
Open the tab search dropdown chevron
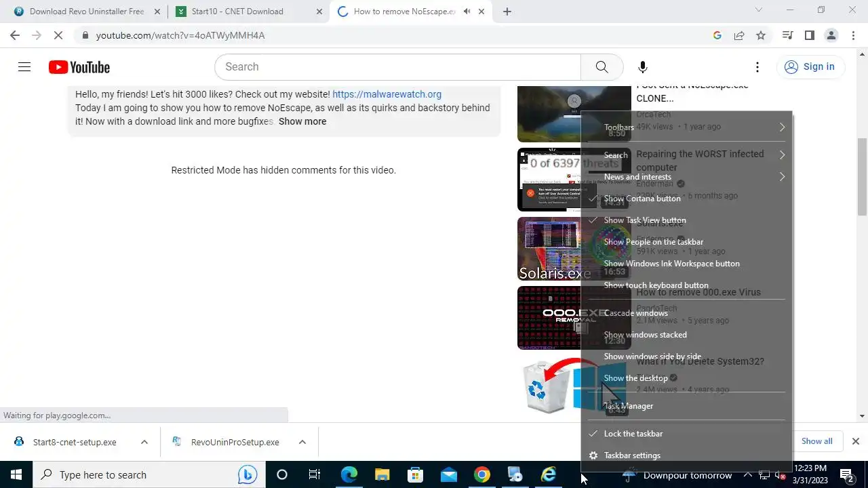(x=759, y=10)
